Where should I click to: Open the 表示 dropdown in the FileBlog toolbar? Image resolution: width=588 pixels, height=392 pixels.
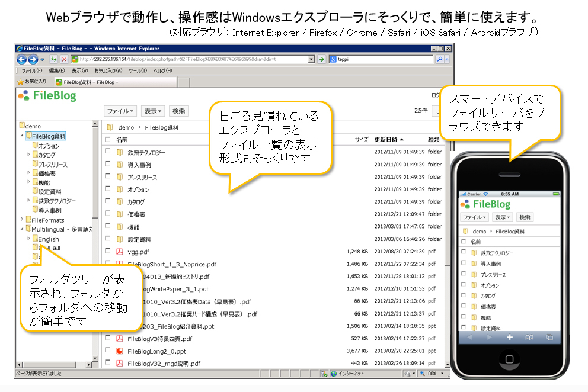[x=154, y=111]
